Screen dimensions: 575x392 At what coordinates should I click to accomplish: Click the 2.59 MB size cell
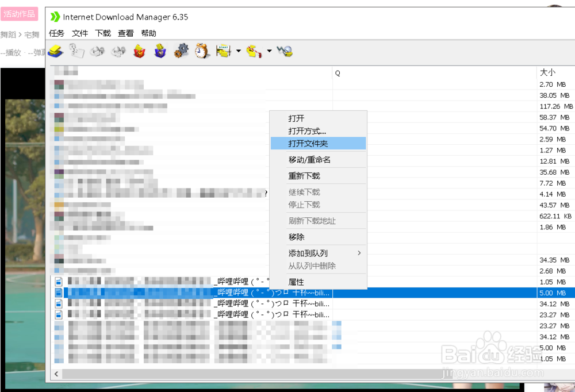553,139
